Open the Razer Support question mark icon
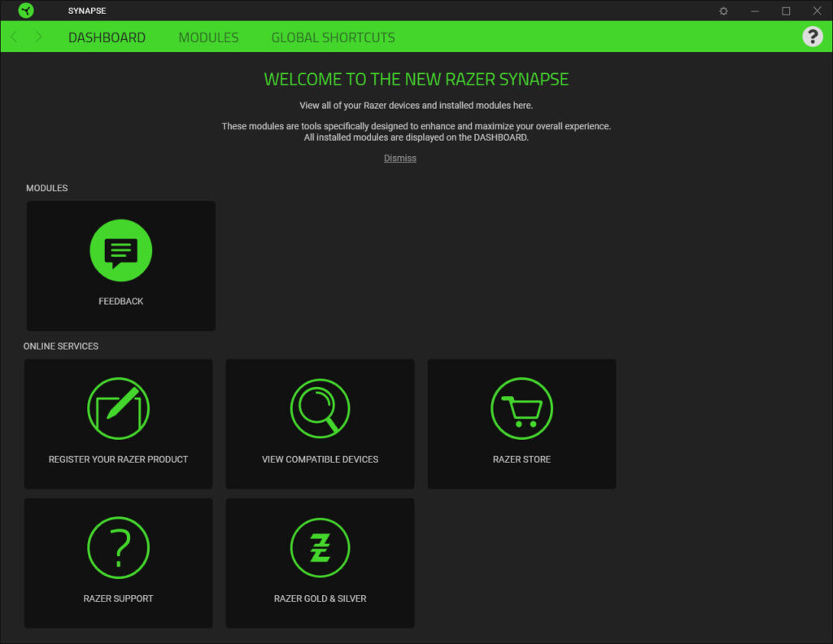Viewport: 833px width, 644px height. pyautogui.click(x=118, y=547)
